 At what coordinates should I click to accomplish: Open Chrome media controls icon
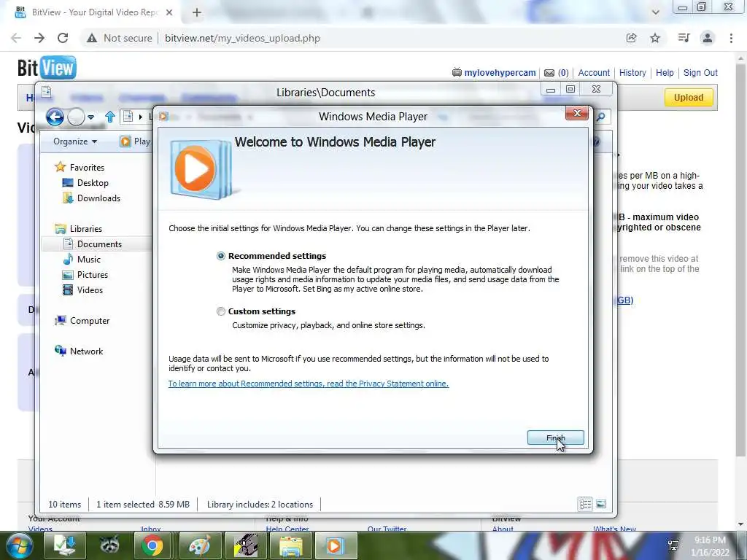click(x=684, y=38)
